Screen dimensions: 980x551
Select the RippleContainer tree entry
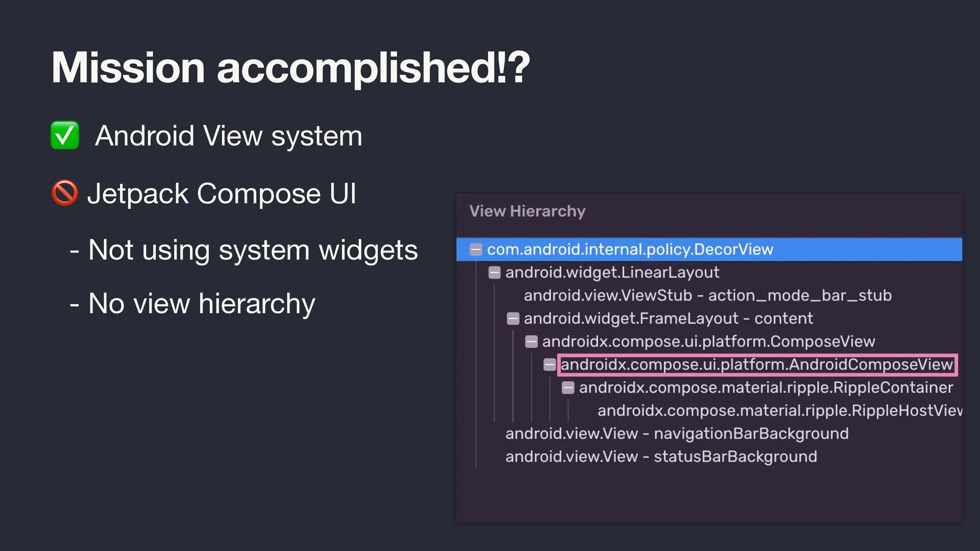766,388
